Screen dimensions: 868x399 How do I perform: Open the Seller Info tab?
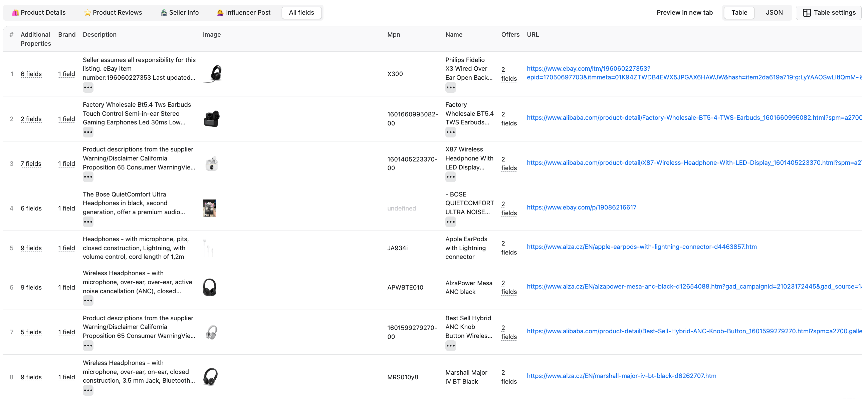pos(180,12)
